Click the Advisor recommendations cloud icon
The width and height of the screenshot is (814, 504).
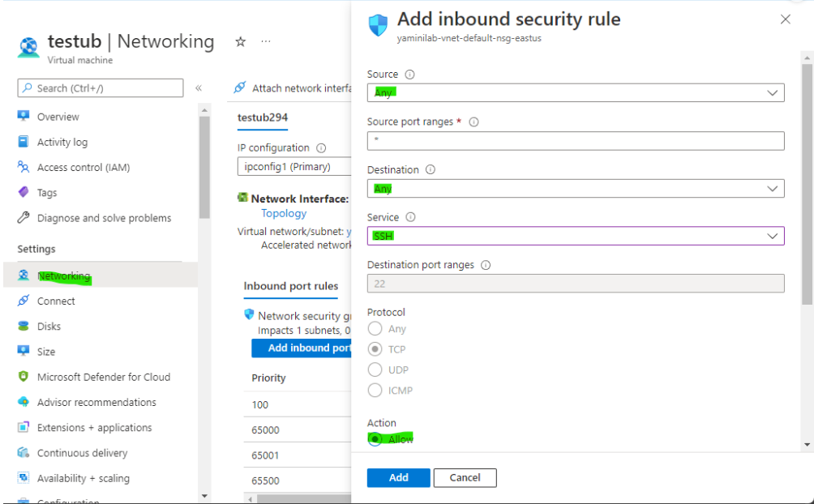click(x=24, y=402)
